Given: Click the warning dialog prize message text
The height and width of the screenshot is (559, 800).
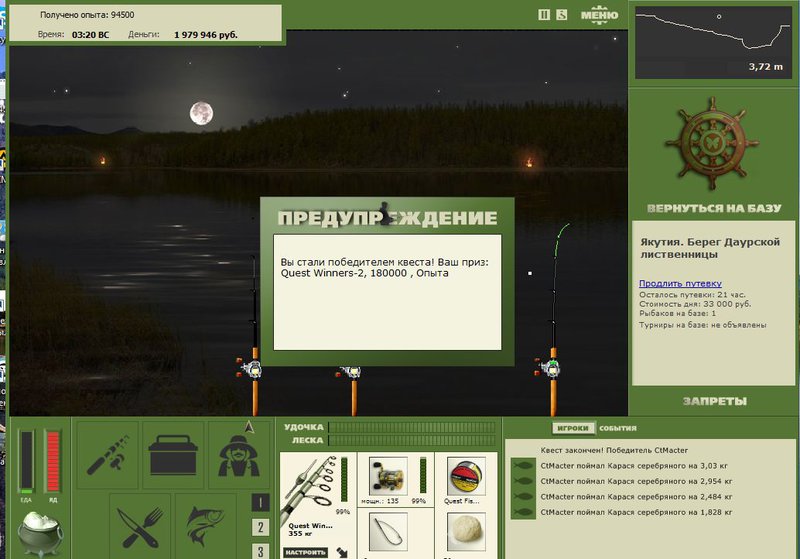Looking at the screenshot, I should (385, 267).
